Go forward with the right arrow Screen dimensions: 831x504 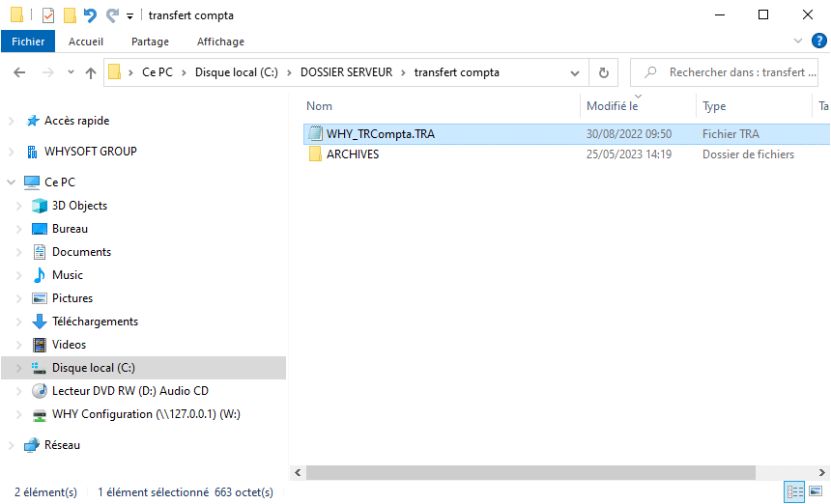coord(48,72)
